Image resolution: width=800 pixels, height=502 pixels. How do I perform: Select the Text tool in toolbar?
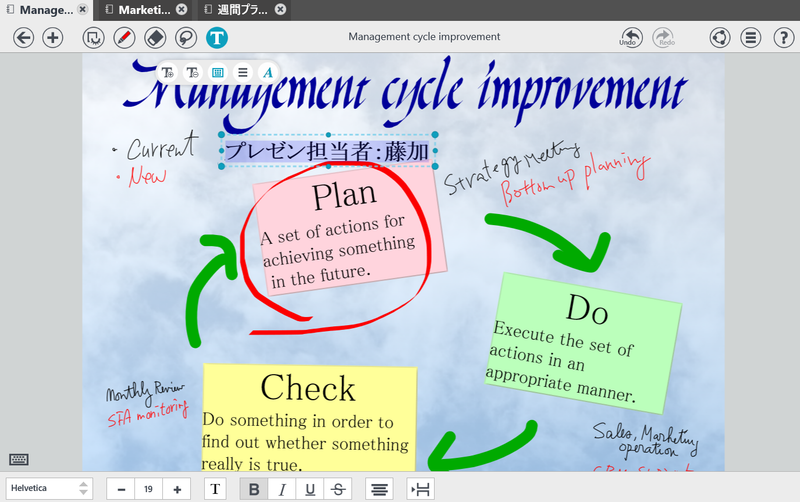point(217,38)
